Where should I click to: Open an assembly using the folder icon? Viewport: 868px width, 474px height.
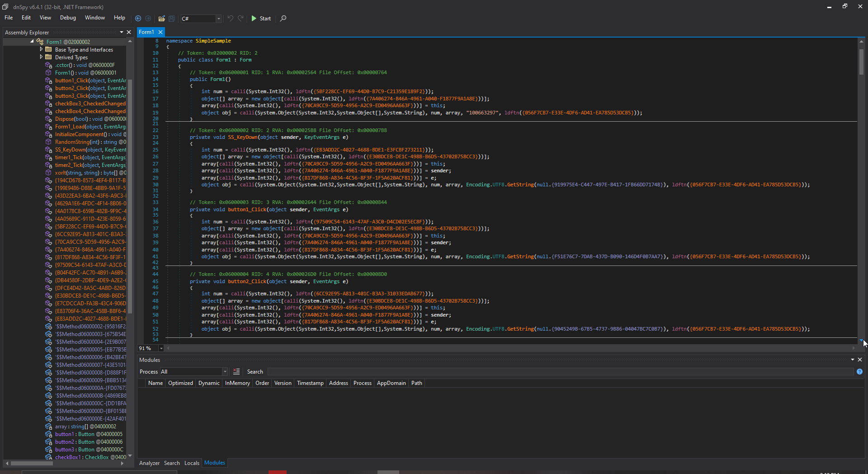(161, 18)
